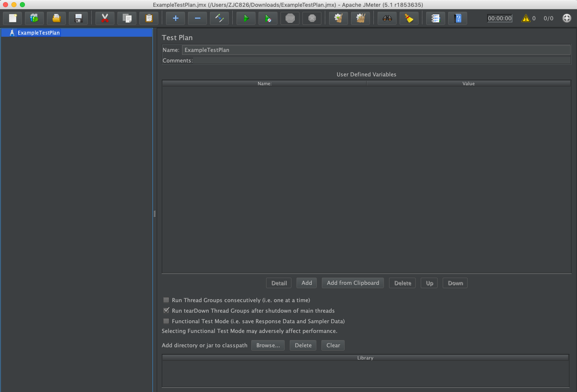The height and width of the screenshot is (392, 577).
Task: Click the 0/0 active threads counter
Action: click(x=548, y=18)
